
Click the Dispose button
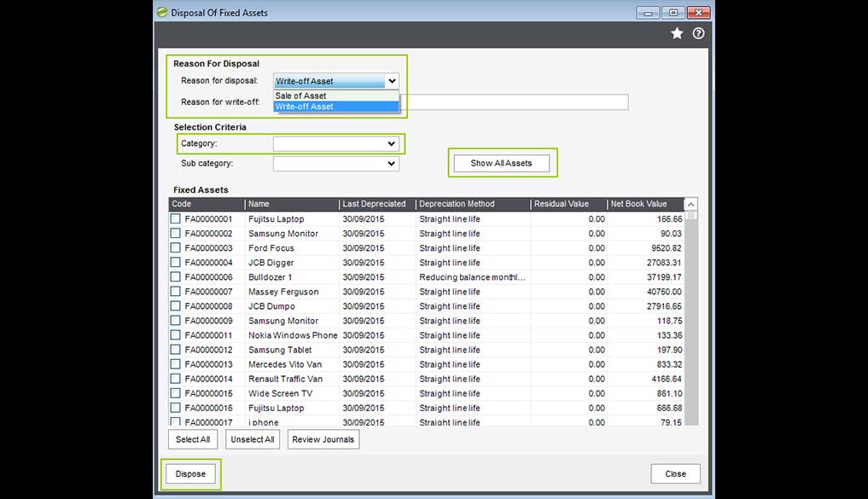[x=190, y=474]
